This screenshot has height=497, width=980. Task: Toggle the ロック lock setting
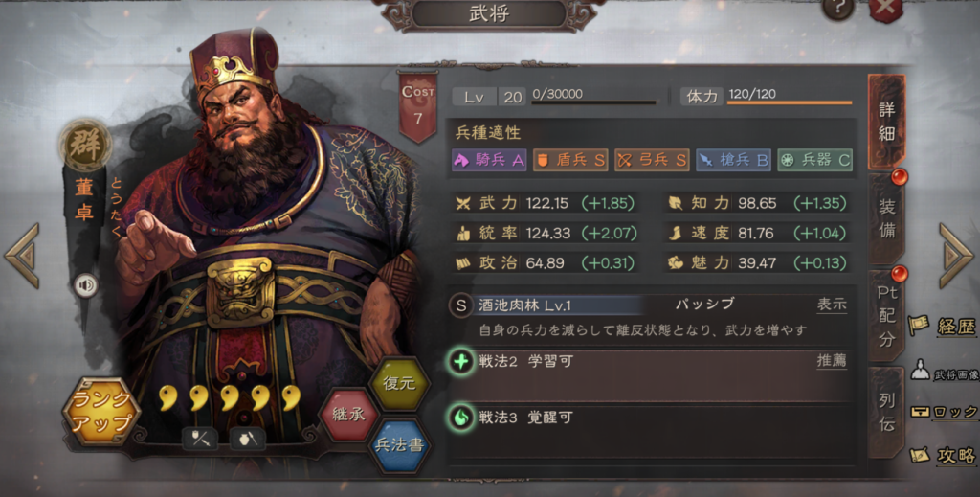tap(944, 412)
